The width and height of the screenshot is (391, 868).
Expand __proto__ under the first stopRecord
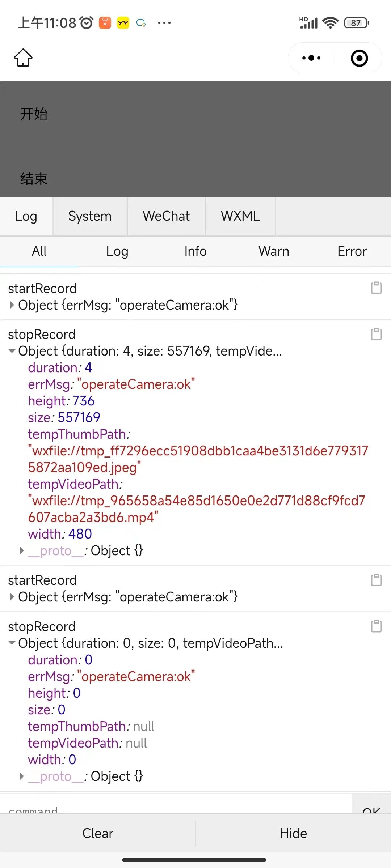point(22,551)
